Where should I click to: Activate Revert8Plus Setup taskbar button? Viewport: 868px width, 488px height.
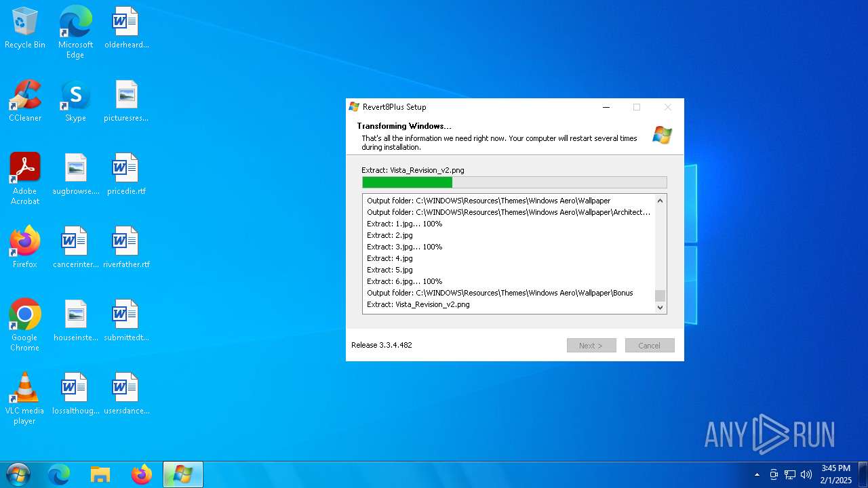183,474
